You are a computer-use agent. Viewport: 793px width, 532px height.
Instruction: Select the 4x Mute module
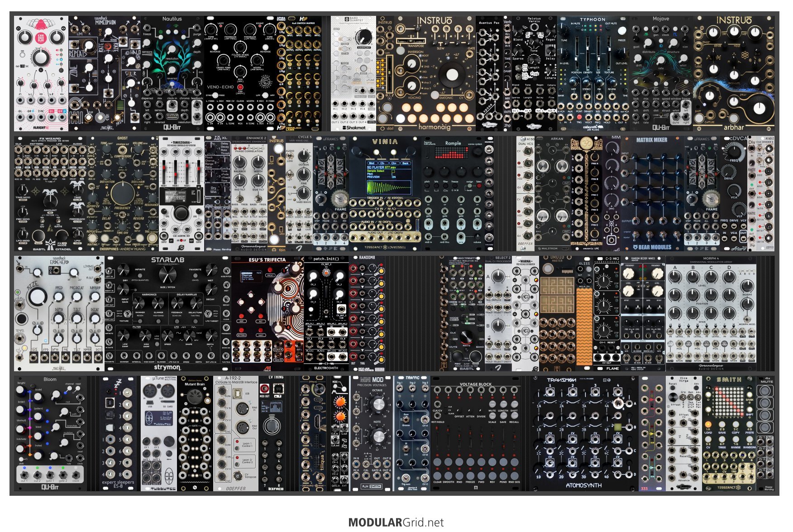tap(765, 433)
